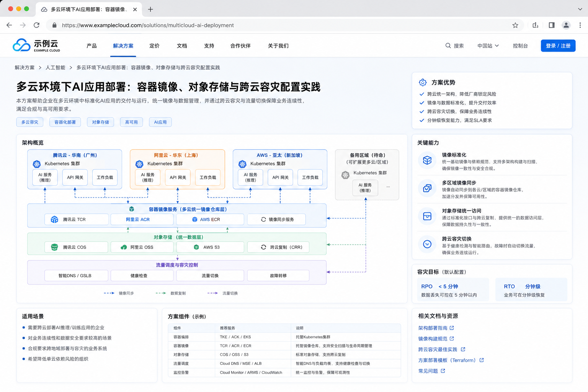Click Kubernetes icon in AWS 亚太 cluster
This screenshot has width=588, height=392.
point(242,164)
